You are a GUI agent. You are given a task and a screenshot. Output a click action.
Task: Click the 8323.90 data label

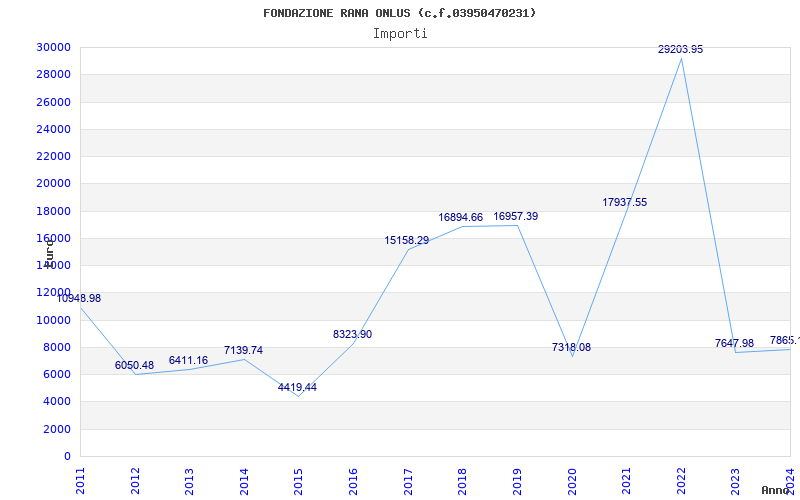[x=352, y=335]
